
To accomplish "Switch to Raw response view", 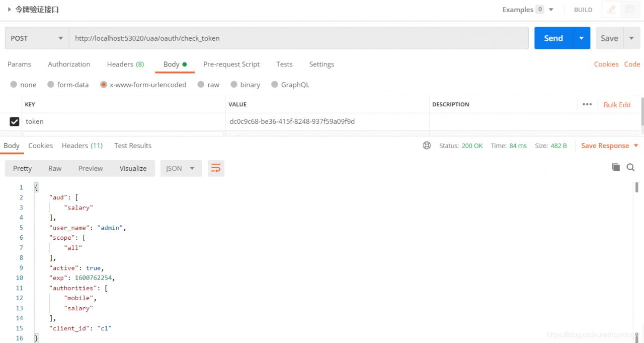I will [x=55, y=168].
